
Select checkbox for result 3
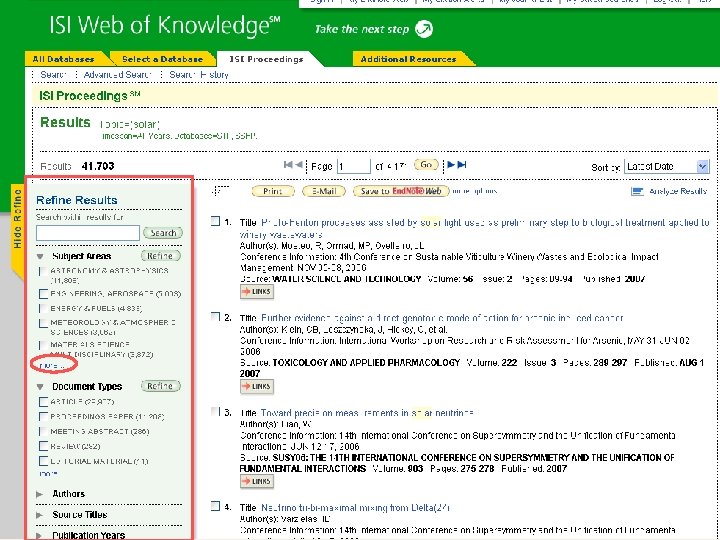tap(215, 411)
